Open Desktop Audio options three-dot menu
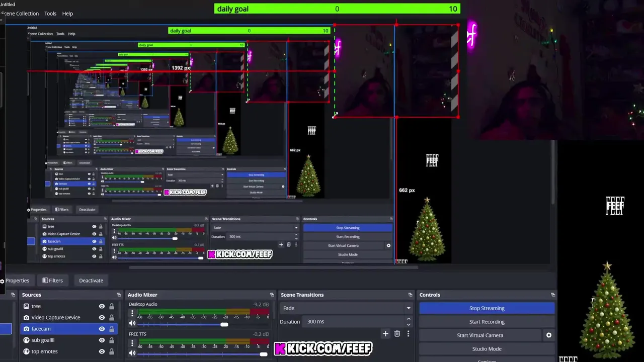The image size is (644, 362). tap(132, 314)
